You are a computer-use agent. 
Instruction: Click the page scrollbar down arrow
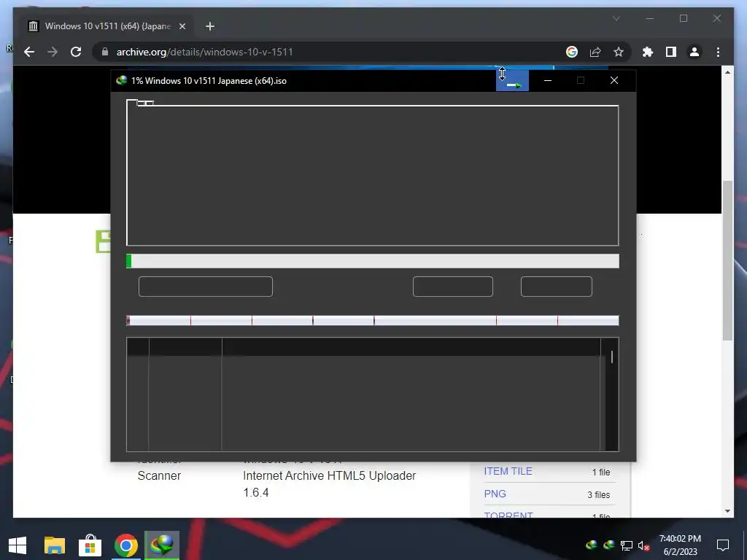tap(727, 511)
